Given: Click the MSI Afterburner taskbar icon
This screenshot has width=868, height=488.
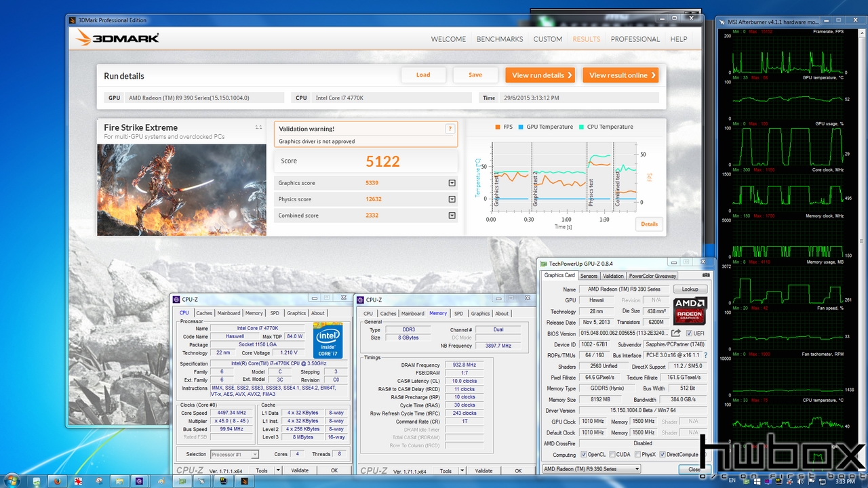Looking at the screenshot, I should pos(201,481).
